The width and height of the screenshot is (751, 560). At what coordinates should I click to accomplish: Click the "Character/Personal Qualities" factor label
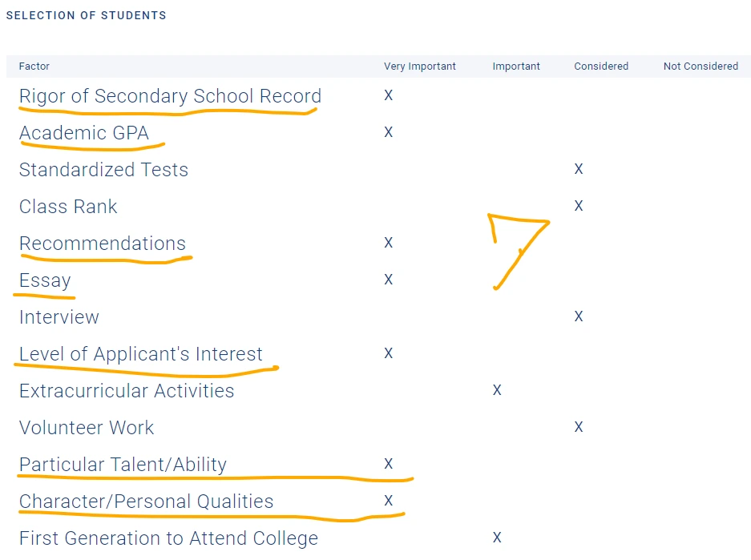coord(146,502)
